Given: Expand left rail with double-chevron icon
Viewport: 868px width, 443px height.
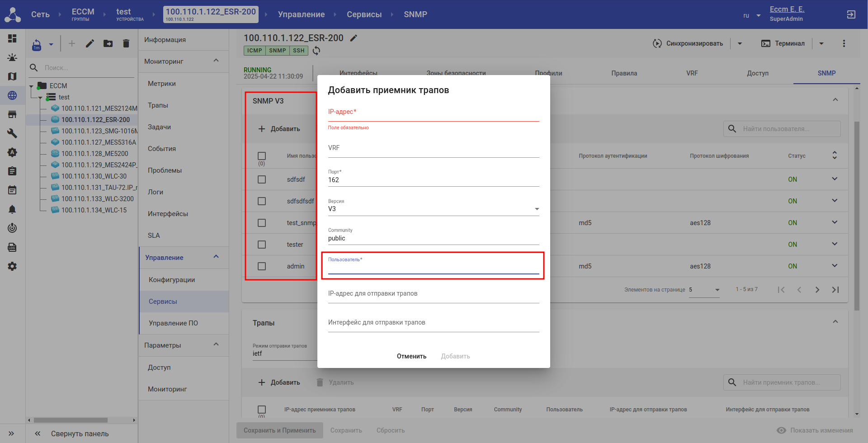Looking at the screenshot, I should click(11, 434).
